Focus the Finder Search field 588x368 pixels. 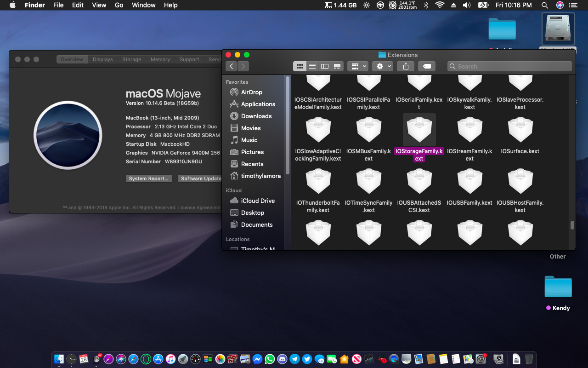pyautogui.click(x=509, y=66)
